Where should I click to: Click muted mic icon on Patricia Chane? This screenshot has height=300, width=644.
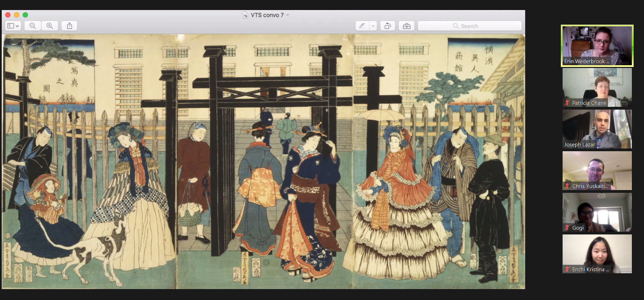(x=567, y=103)
